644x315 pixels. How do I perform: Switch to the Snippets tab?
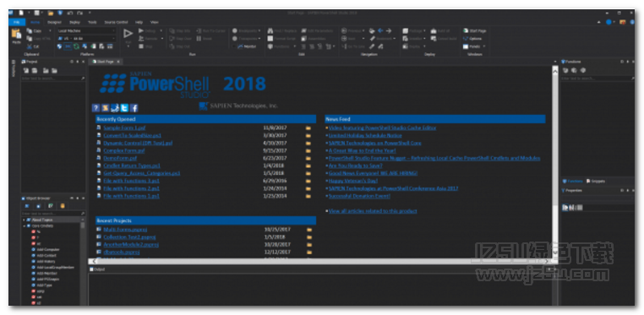point(595,181)
